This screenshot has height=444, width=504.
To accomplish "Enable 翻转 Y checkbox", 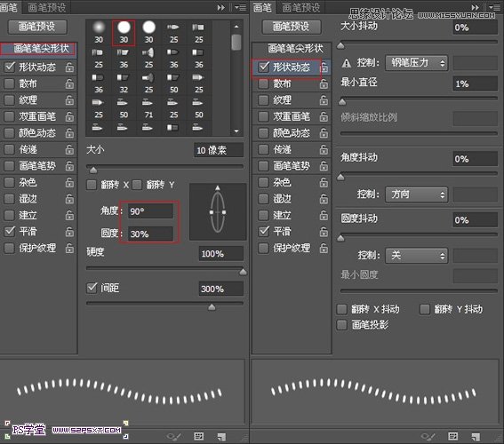I will tap(137, 185).
